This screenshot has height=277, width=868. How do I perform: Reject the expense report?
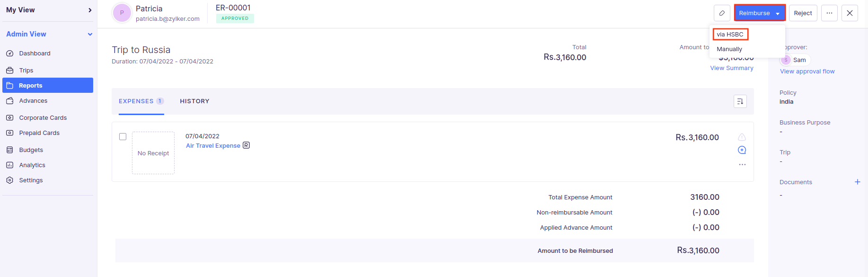(803, 13)
